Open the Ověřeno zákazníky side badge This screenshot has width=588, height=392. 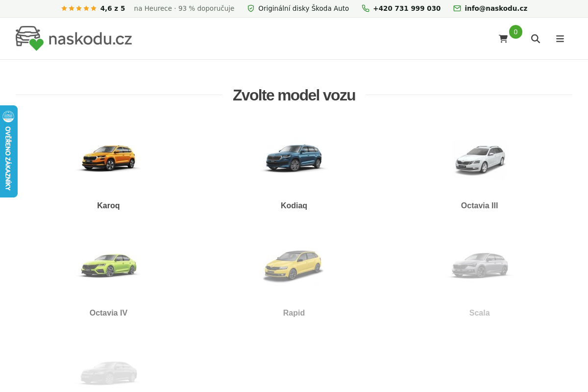click(8, 151)
